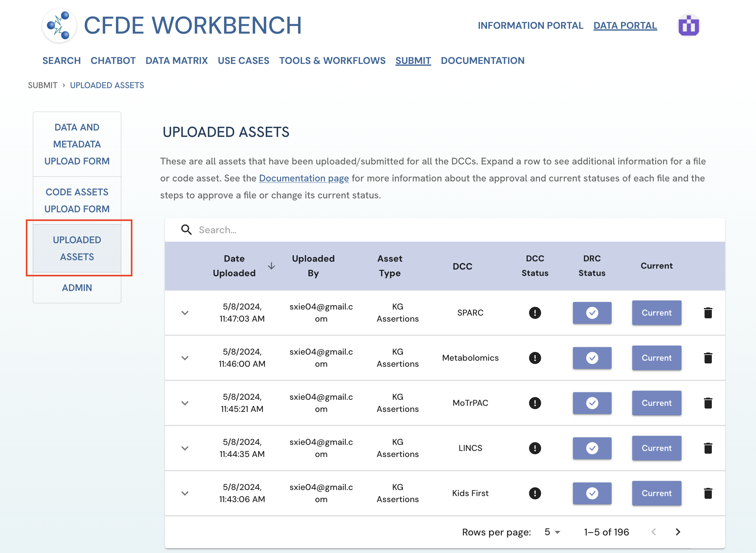Click the CFDE Workbench logo icon
The width and height of the screenshot is (756, 553).
pyautogui.click(x=59, y=25)
